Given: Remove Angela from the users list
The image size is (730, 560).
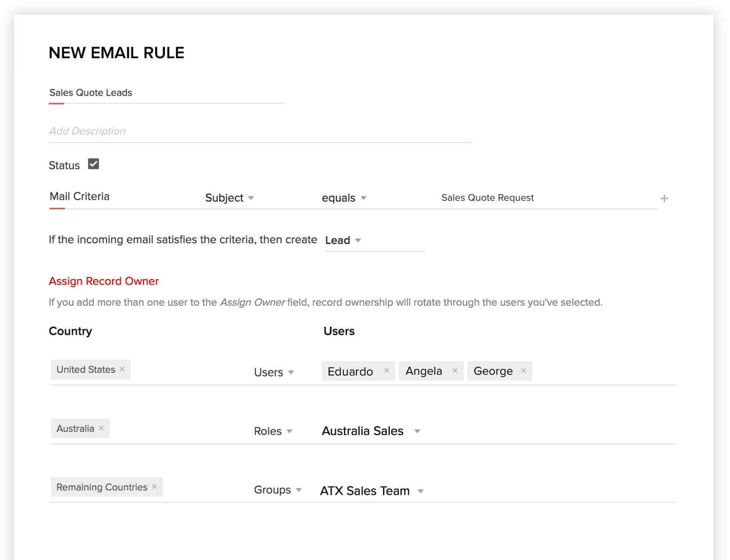Looking at the screenshot, I should click(x=455, y=371).
